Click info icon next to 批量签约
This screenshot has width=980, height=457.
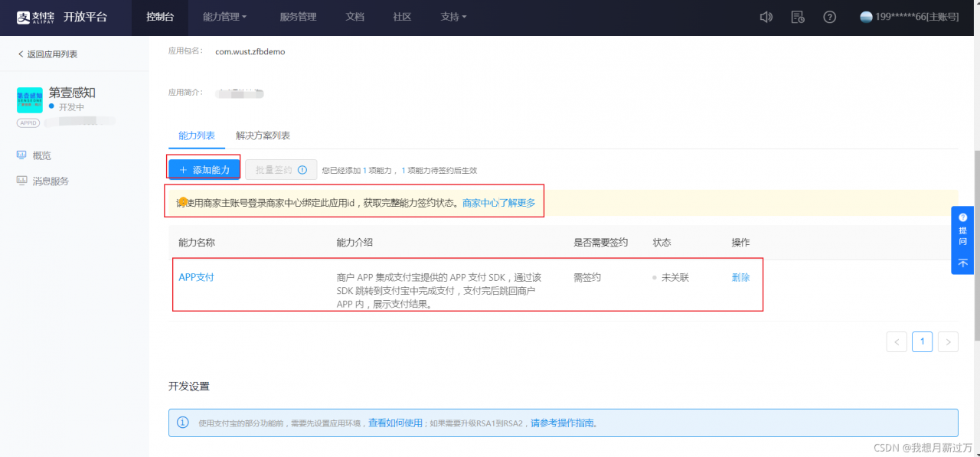click(302, 170)
